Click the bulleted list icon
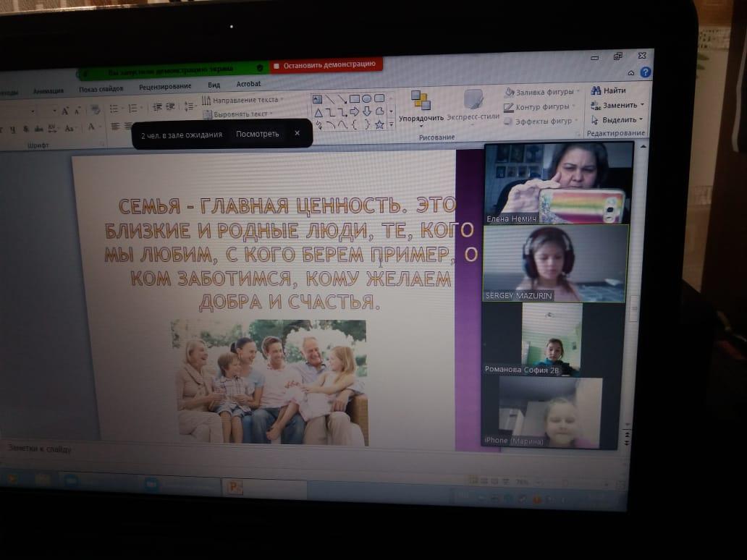The image size is (747, 560). 114,109
